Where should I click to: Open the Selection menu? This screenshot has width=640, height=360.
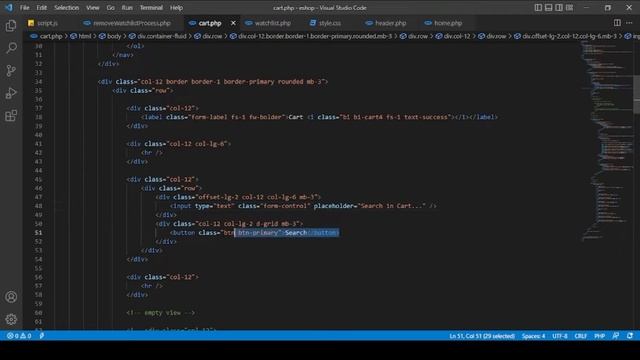click(67, 7)
